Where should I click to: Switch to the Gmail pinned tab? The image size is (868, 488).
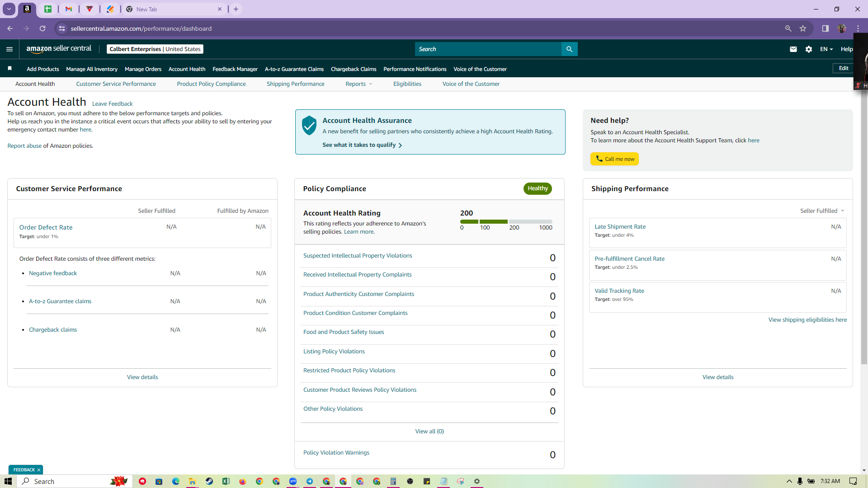coord(69,9)
